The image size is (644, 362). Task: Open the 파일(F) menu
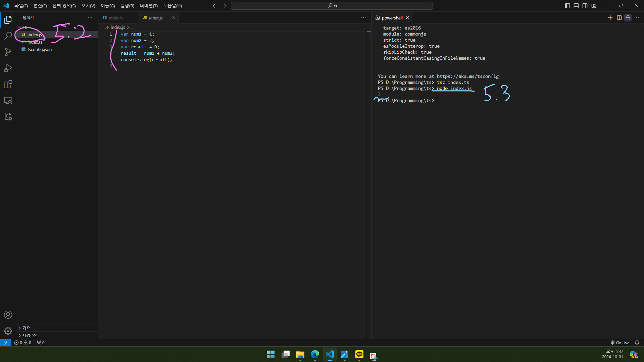click(x=21, y=6)
